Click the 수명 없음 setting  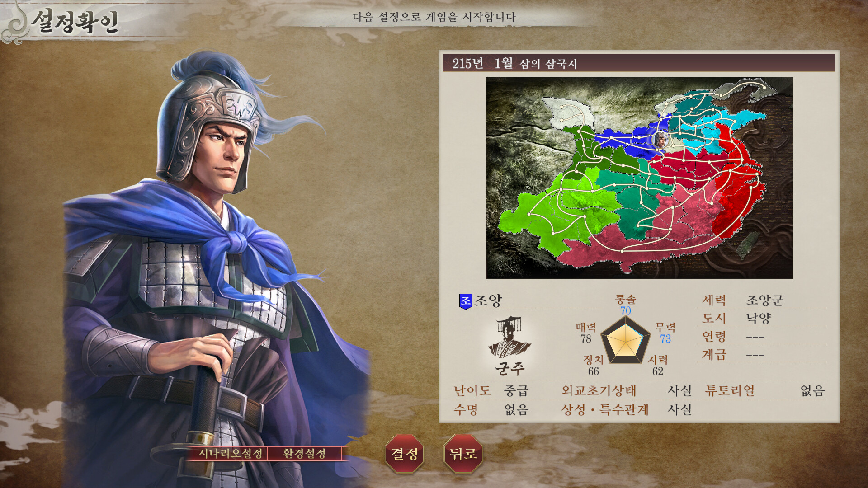point(491,409)
